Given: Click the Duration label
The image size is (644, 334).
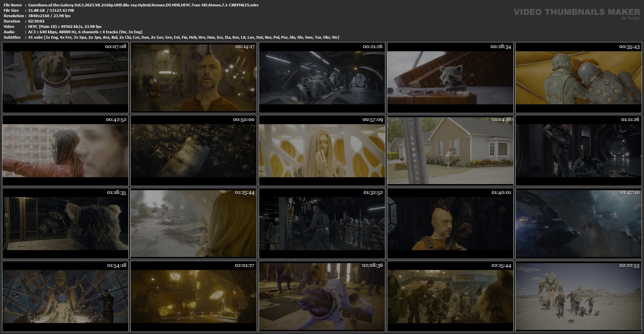Looking at the screenshot, I should 12,21.
